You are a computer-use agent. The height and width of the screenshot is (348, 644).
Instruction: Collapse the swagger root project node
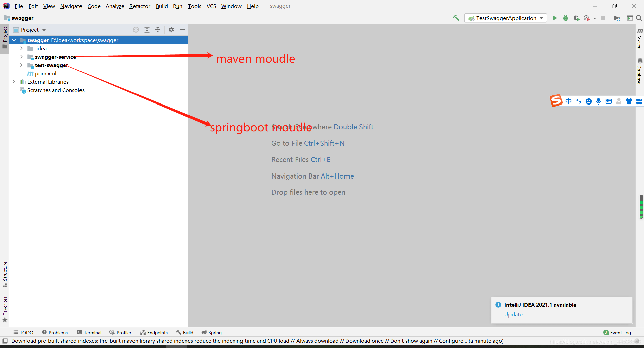[14, 40]
